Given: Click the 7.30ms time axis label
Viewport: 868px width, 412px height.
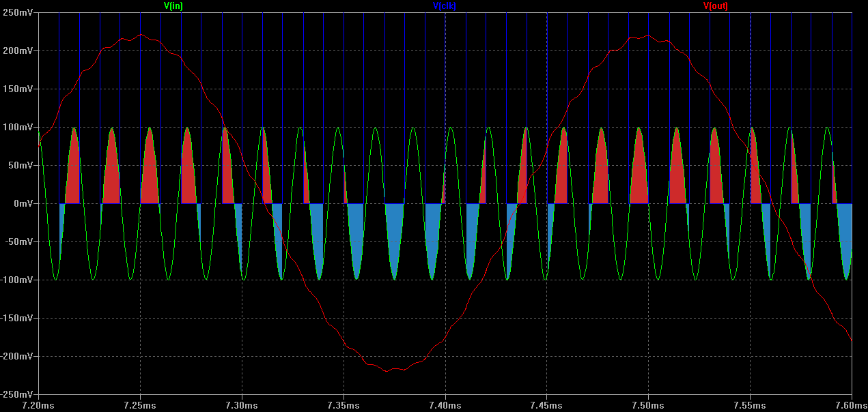Looking at the screenshot, I should 242,405.
